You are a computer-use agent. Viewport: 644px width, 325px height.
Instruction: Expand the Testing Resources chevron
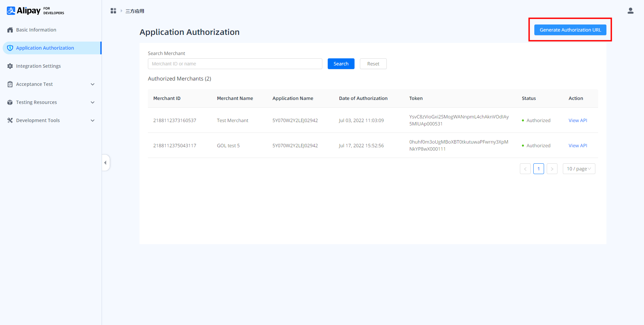point(93,102)
